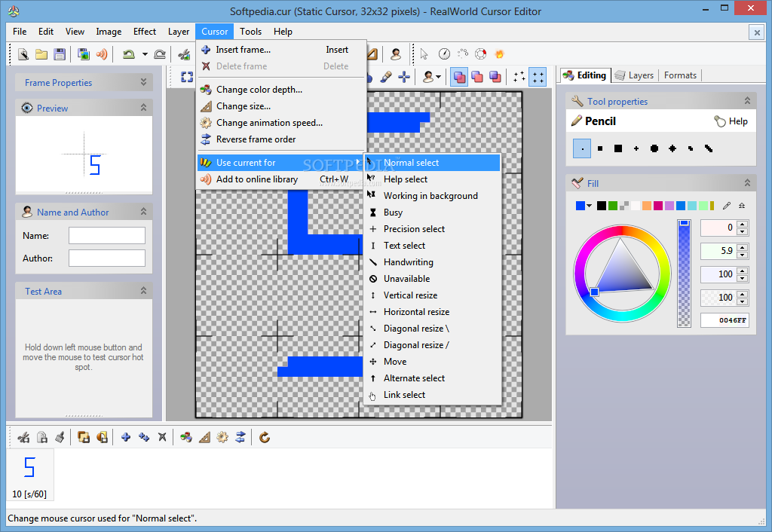772x532 pixels.
Task: Click the online library speaker icon in the top toolbar
Action: click(102, 54)
